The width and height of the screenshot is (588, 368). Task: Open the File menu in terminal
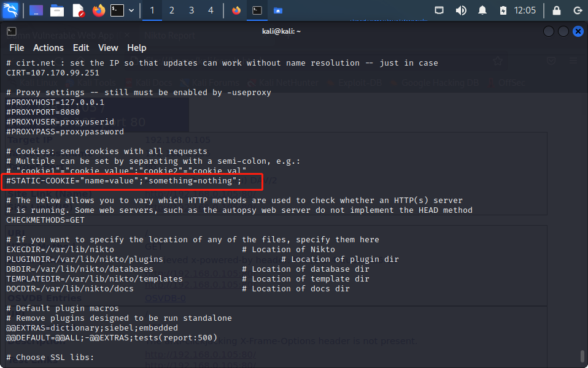pos(17,48)
